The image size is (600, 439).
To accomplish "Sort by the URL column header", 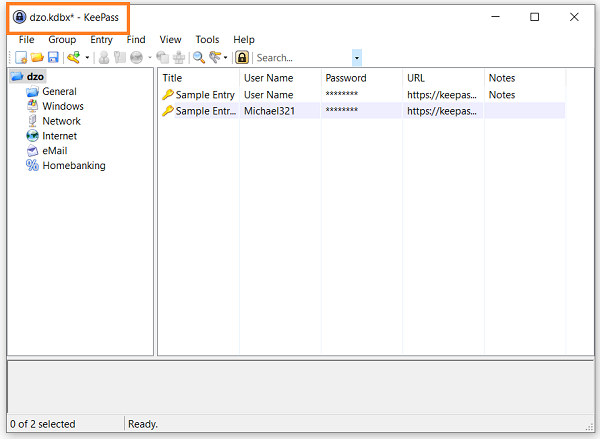I will click(443, 78).
